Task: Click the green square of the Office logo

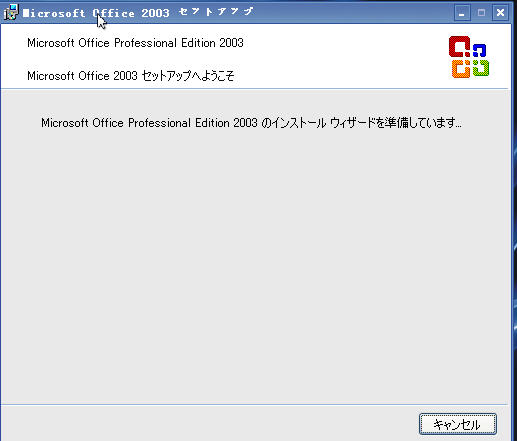Action: pos(480,68)
